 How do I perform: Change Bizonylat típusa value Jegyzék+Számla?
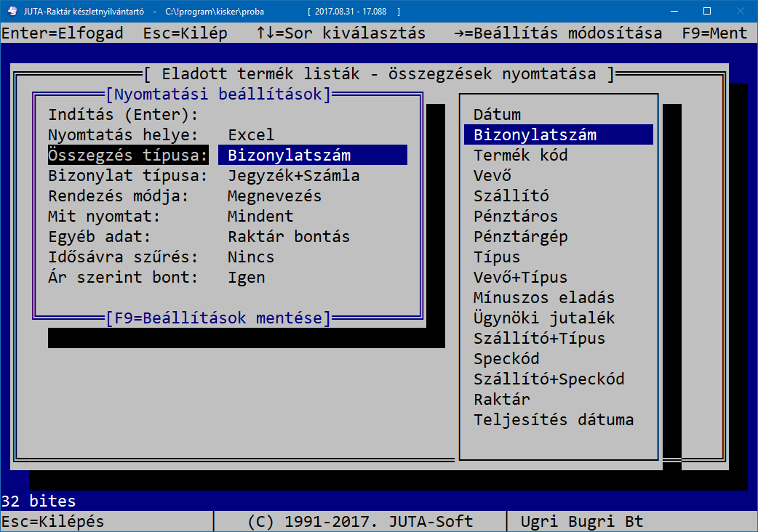[293, 176]
